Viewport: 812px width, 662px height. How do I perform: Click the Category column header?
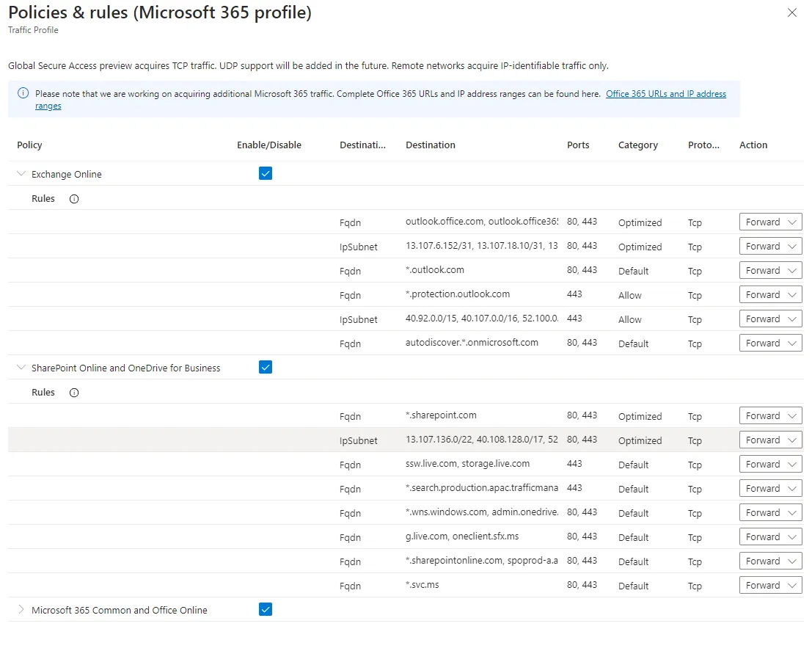pos(638,145)
